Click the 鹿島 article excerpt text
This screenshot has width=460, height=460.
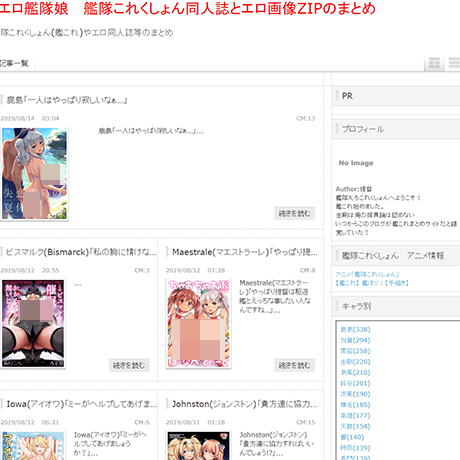[x=151, y=131]
